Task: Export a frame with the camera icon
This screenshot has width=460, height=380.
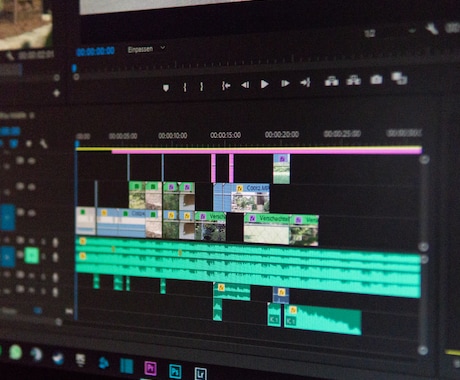Action: (376, 79)
